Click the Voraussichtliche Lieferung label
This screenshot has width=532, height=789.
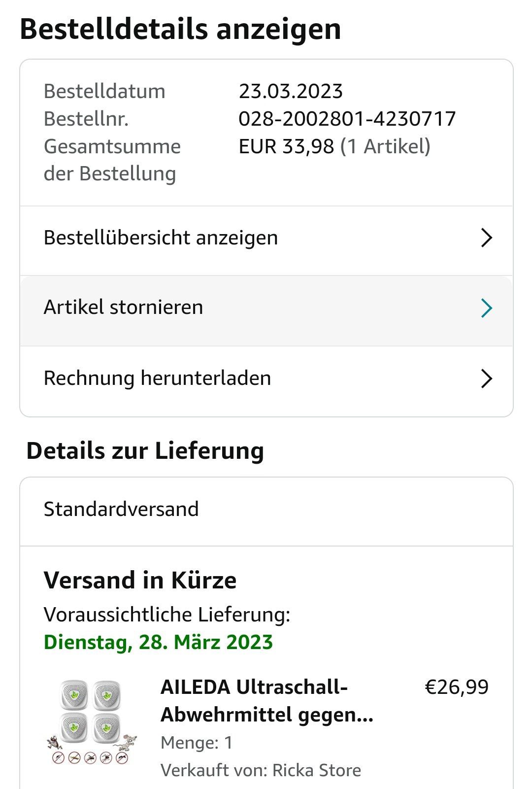point(166,615)
